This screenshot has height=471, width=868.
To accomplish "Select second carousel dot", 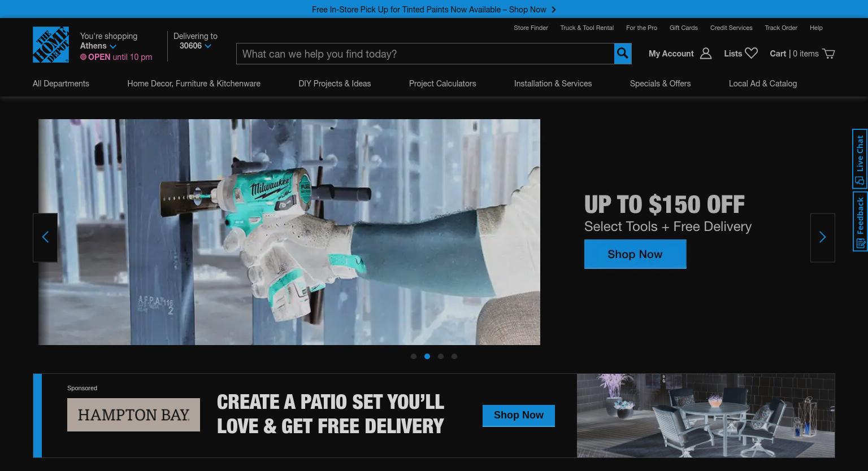I will 427,356.
